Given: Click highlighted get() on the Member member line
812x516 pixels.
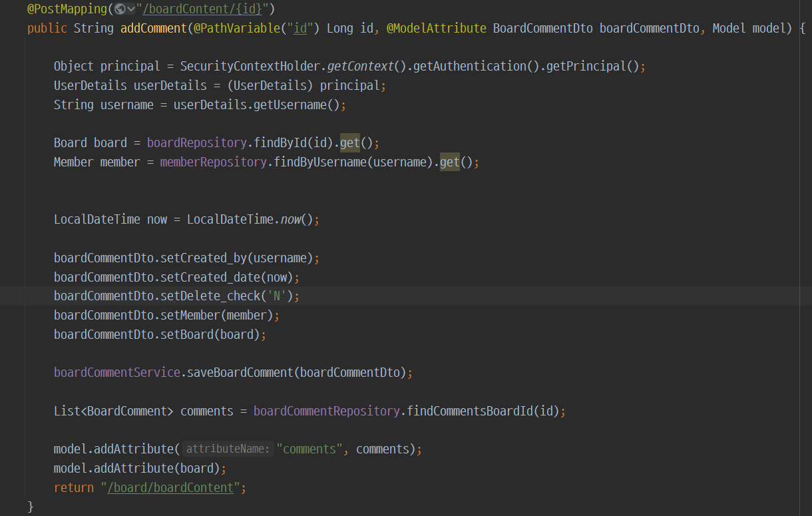Looking at the screenshot, I should [x=449, y=162].
